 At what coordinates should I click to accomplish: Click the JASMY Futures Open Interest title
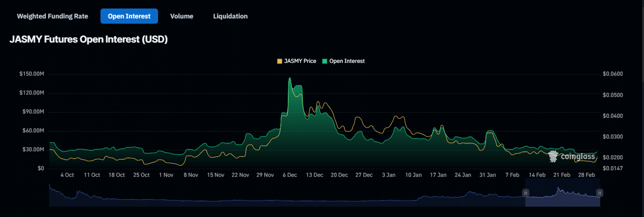pos(89,40)
